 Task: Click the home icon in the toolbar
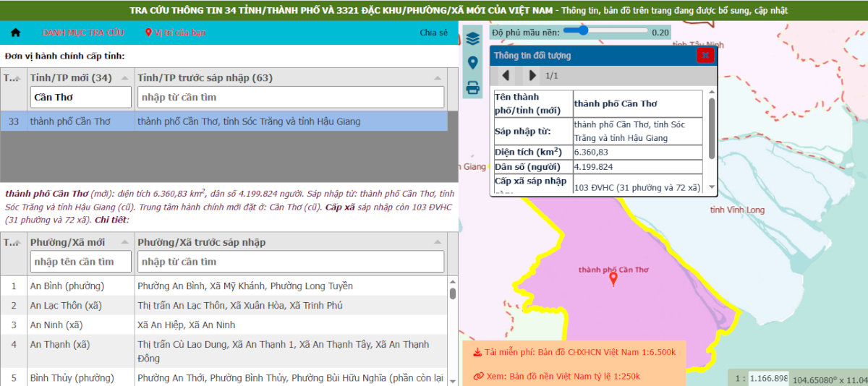coord(16,33)
